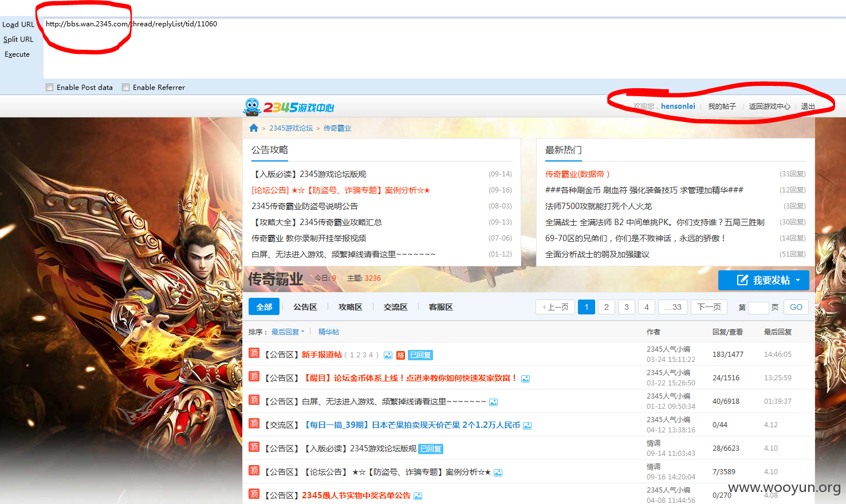Go to page 4
Image resolution: width=846 pixels, height=504 pixels.
point(647,307)
